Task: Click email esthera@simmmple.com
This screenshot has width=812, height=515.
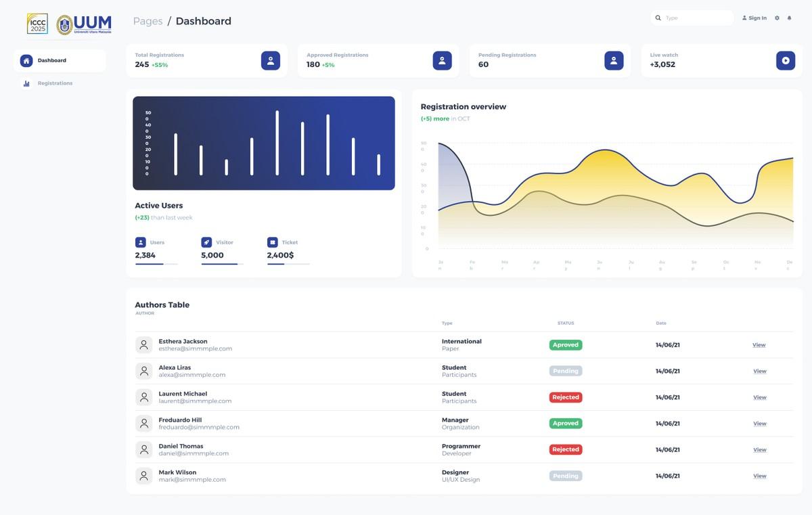Action: (196, 349)
